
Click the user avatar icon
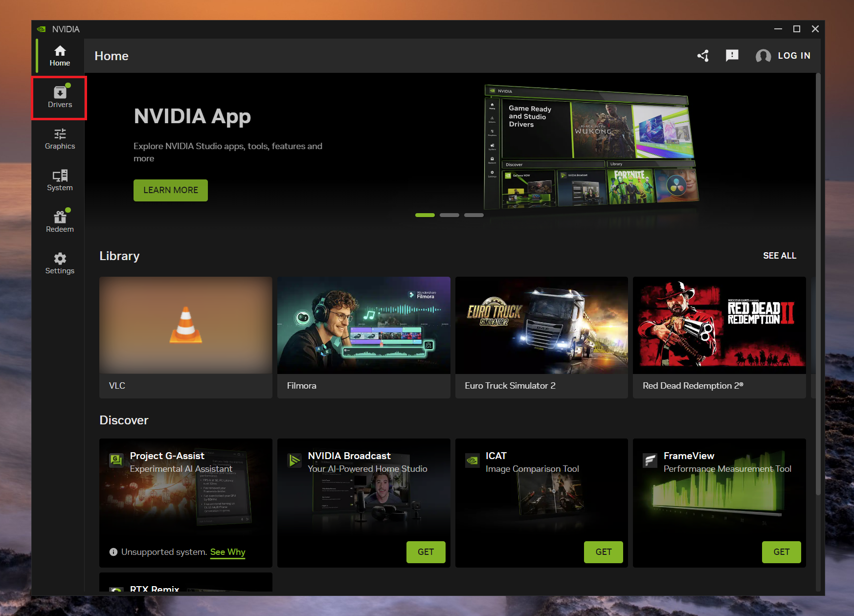tap(763, 56)
